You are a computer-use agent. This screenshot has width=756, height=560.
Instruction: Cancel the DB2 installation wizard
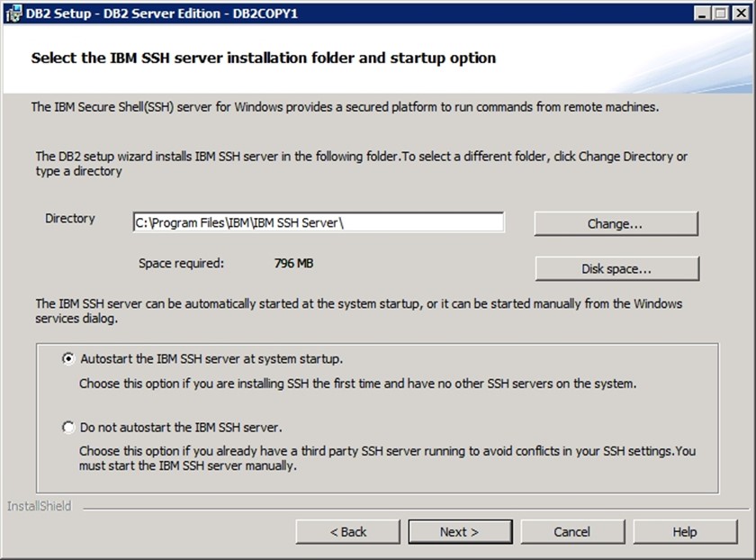coord(571,531)
